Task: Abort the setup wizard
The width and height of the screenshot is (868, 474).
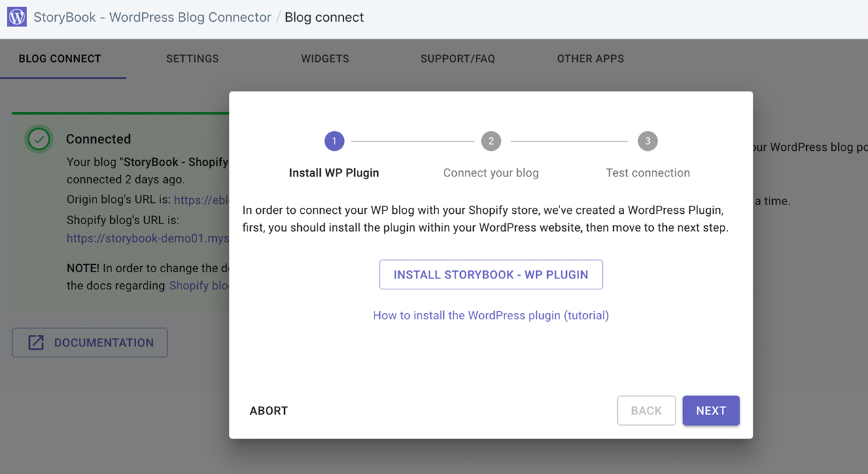Action: [x=268, y=411]
